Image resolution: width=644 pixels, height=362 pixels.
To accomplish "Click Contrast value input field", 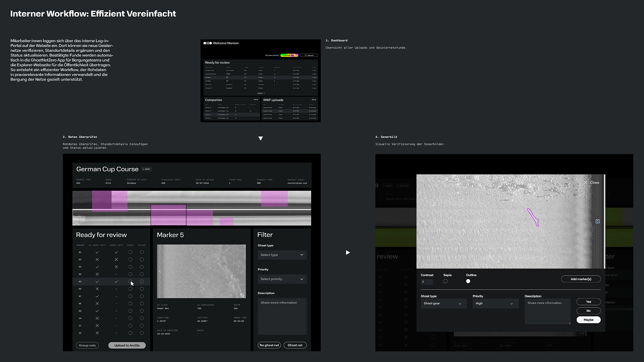I will 427,282.
